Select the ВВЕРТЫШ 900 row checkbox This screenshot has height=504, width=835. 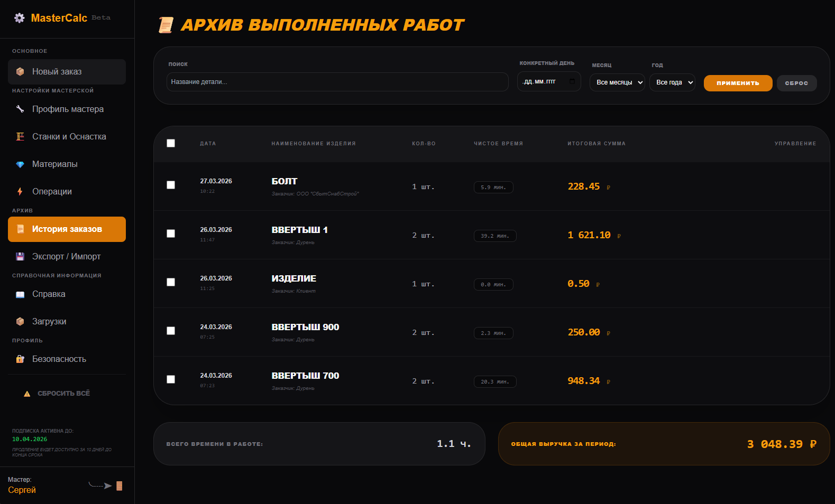tap(171, 331)
